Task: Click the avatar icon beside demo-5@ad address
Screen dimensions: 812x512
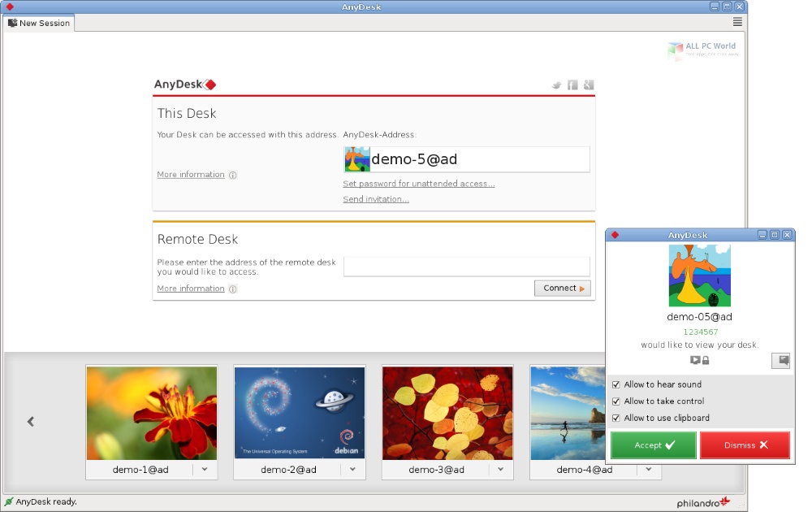Action: tap(357, 159)
